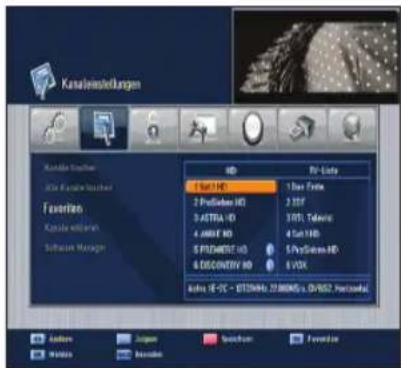
Task: Click the encryption icon beside DISCOVERY HD
Action: (x=270, y=265)
